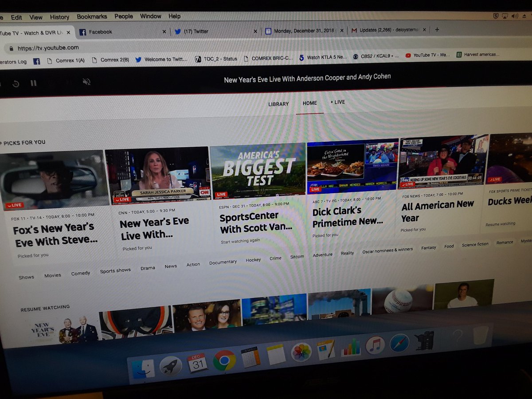The image size is (532, 399).
Task: Open the Photos app from the Dock
Action: point(301,352)
